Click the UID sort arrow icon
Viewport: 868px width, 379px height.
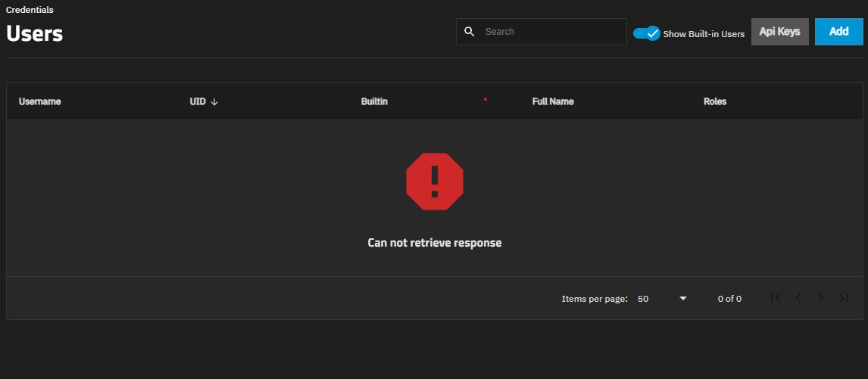(x=215, y=102)
